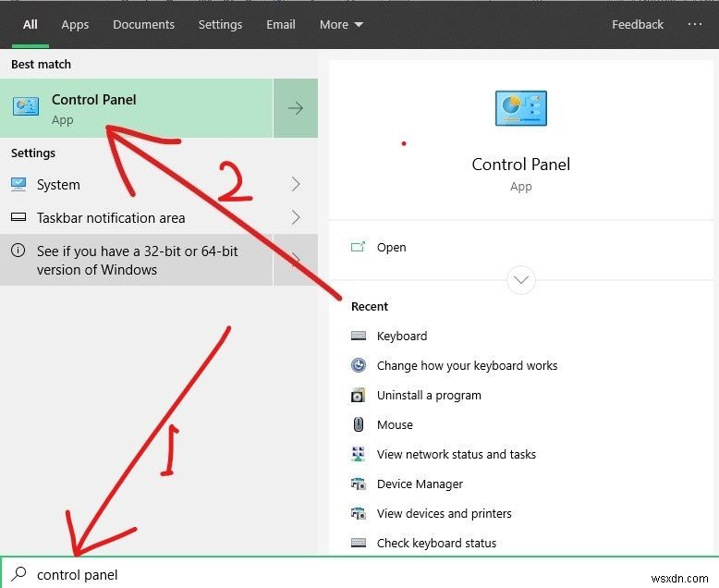Expand more actions with the circled chevron
Viewport: 719px width, 588px height.
click(521, 280)
